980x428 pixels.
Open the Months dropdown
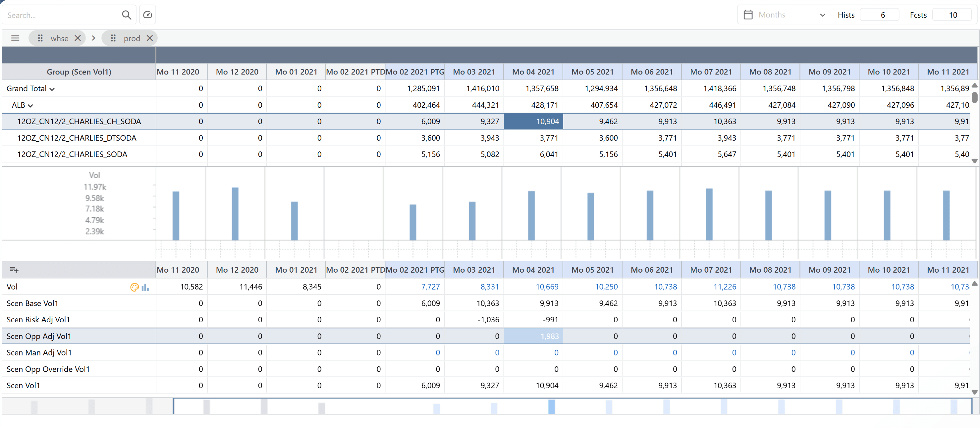click(x=822, y=15)
